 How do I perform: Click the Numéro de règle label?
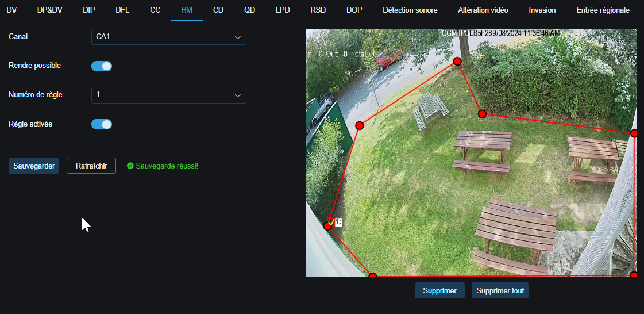(x=35, y=94)
